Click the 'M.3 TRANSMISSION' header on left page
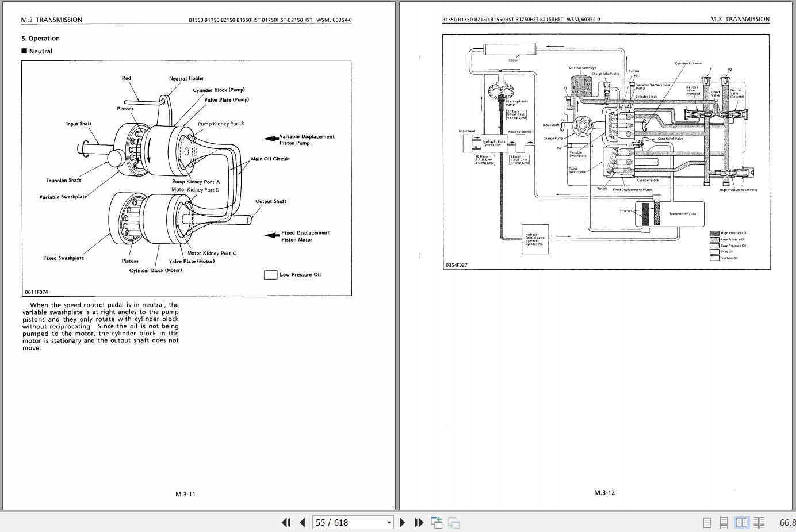This screenshot has width=796, height=532. [x=52, y=20]
